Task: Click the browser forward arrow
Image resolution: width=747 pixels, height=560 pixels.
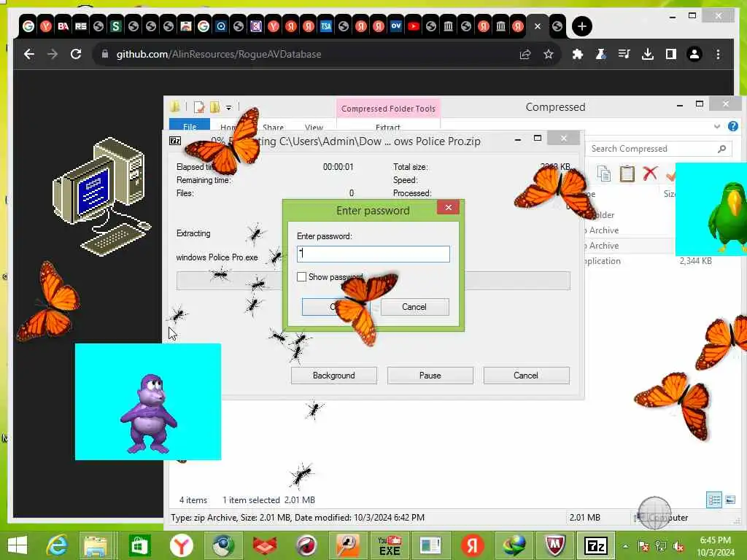Action: 53,54
